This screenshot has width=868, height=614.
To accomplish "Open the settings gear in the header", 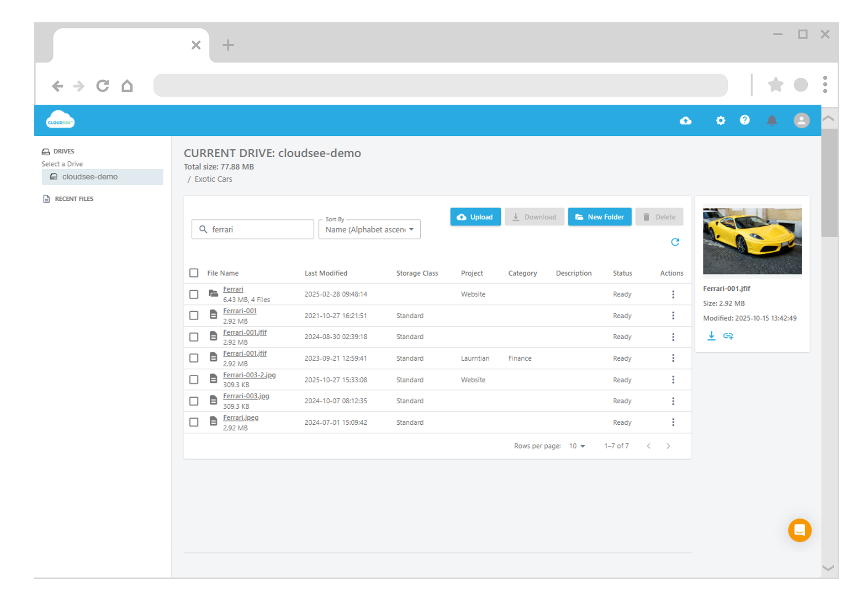I will [720, 121].
